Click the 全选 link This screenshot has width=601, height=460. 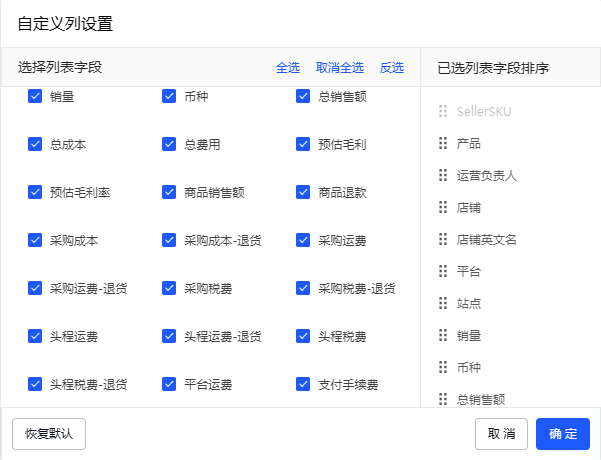(288, 68)
